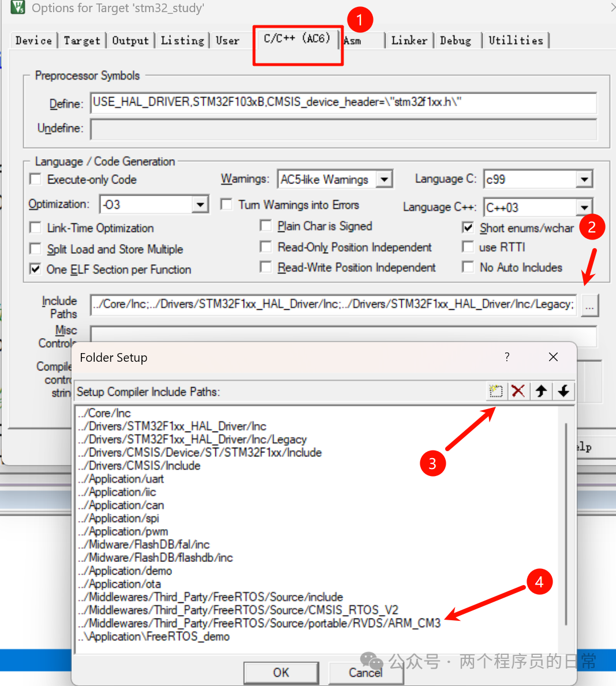The height and width of the screenshot is (686, 616).
Task: Move include path down with arrow icon
Action: click(563, 391)
